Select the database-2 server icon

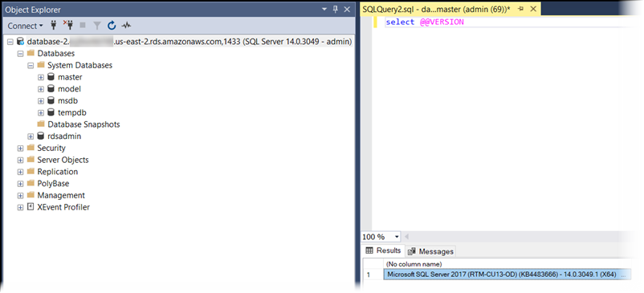[x=20, y=42]
